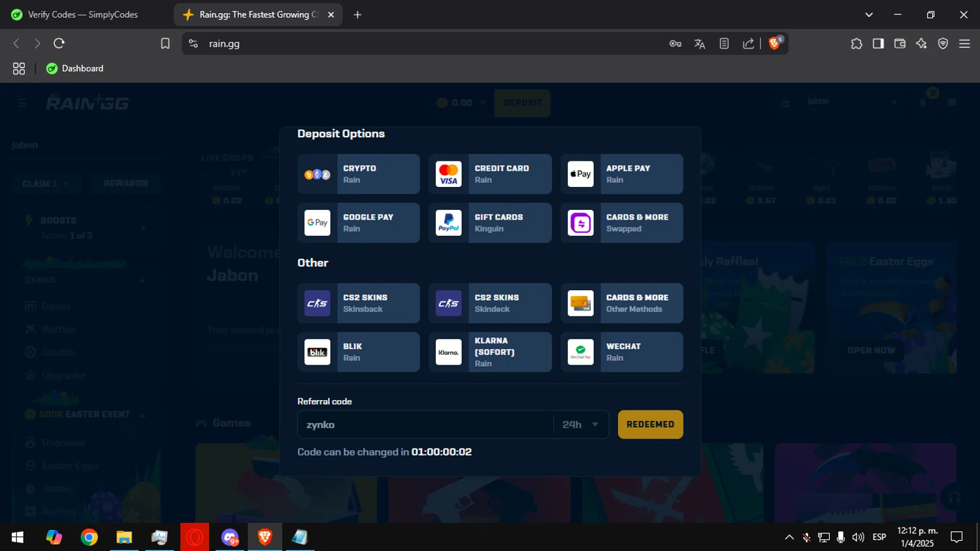Open browser extensions puzzle icon
Screen dimensions: 980x551
tap(857, 43)
